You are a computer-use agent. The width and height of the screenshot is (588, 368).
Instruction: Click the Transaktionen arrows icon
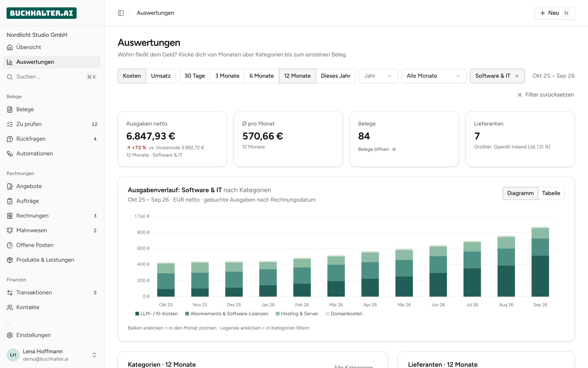click(x=10, y=292)
